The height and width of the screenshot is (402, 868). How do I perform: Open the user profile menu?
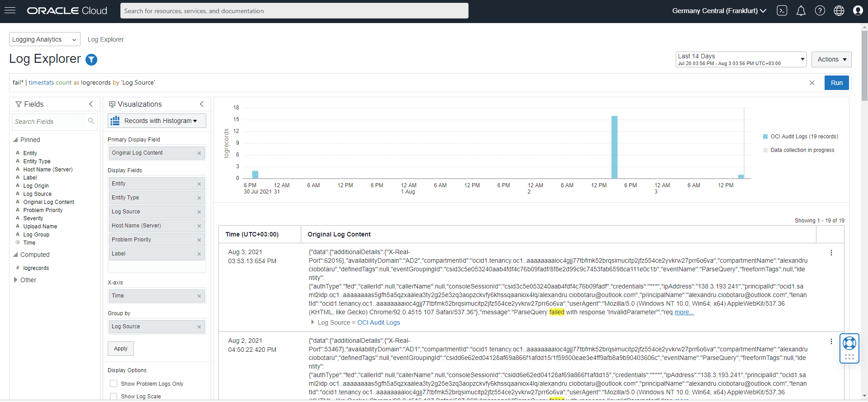click(x=858, y=11)
